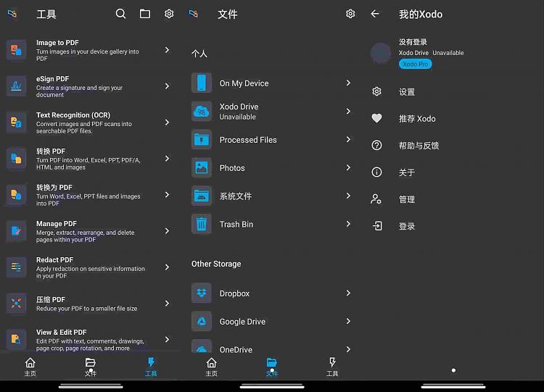Tap the Google Drive icon
The width and height of the screenshot is (544, 392).
click(x=202, y=321)
